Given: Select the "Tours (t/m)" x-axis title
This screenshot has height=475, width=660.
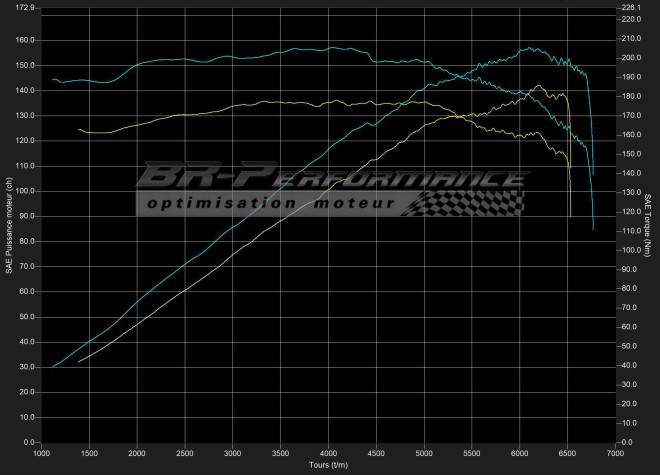Looking at the screenshot, I should point(328,465).
